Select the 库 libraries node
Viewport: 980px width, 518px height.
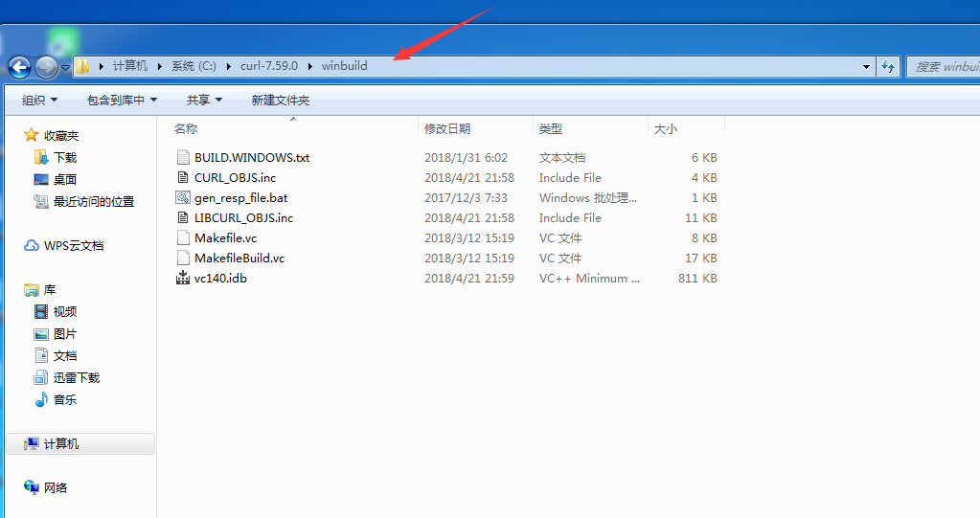(50, 290)
